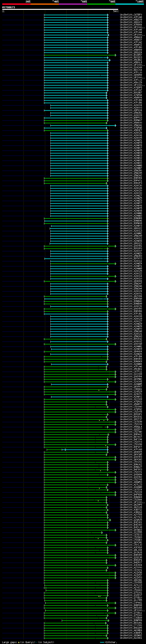Click the UniRef100_Q84KK6 label
This screenshot has width=146, height=644.
pos(131,281)
